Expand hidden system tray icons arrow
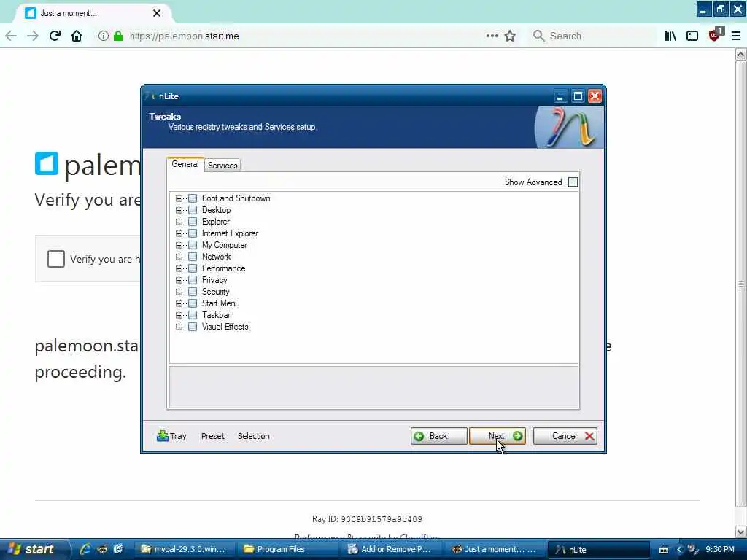This screenshot has height=560, width=747. coord(679,550)
